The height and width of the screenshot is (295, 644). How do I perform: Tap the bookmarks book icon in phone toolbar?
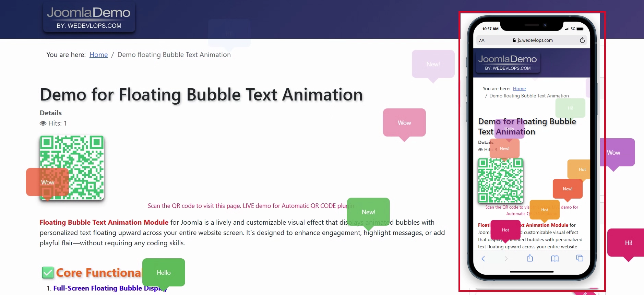(x=555, y=259)
